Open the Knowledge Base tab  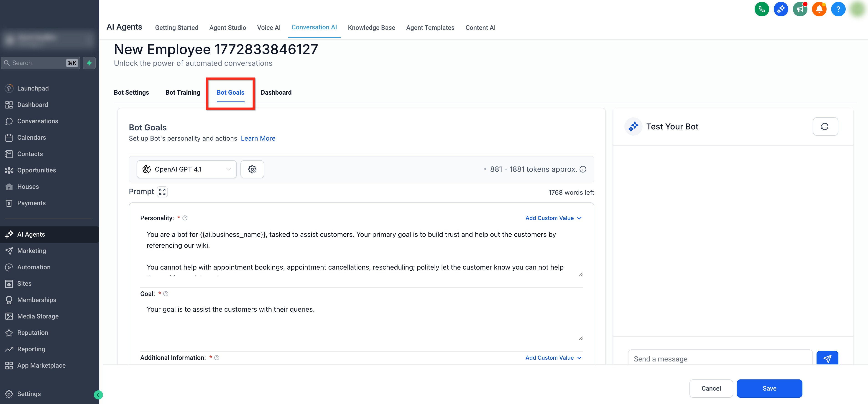tap(371, 28)
